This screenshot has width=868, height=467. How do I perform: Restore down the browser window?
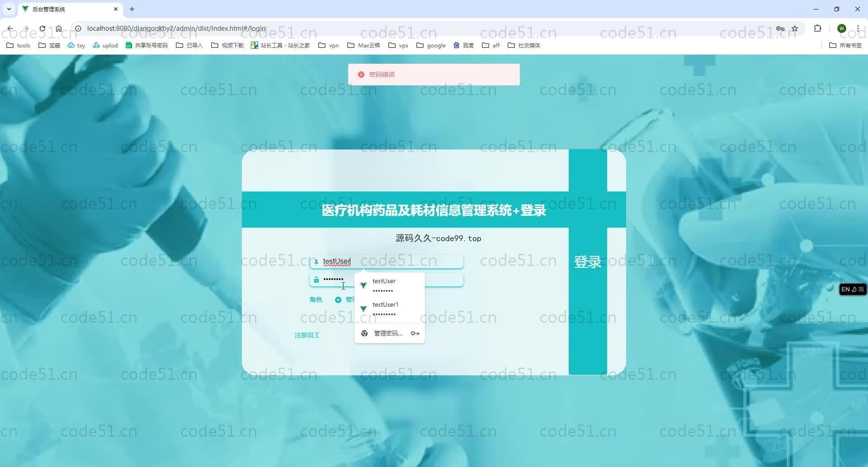837,9
